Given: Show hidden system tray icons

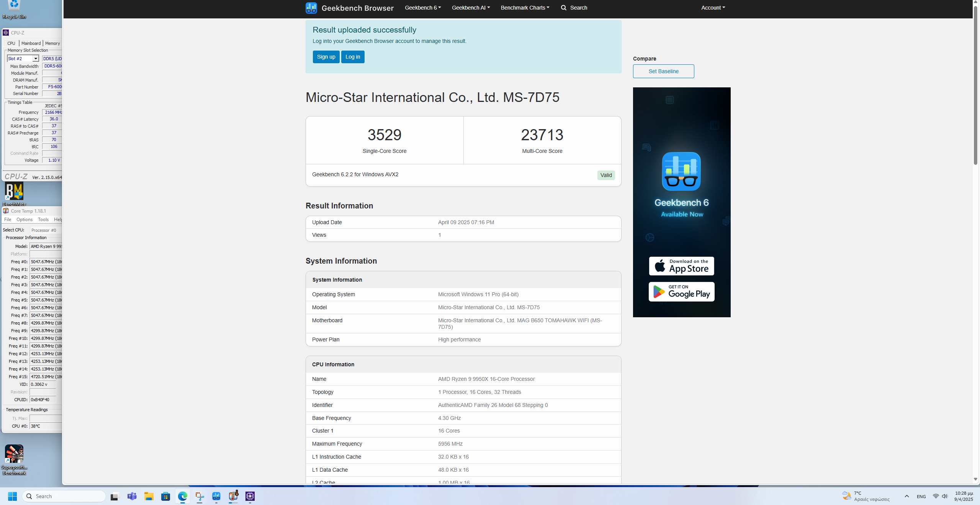Looking at the screenshot, I should point(906,496).
